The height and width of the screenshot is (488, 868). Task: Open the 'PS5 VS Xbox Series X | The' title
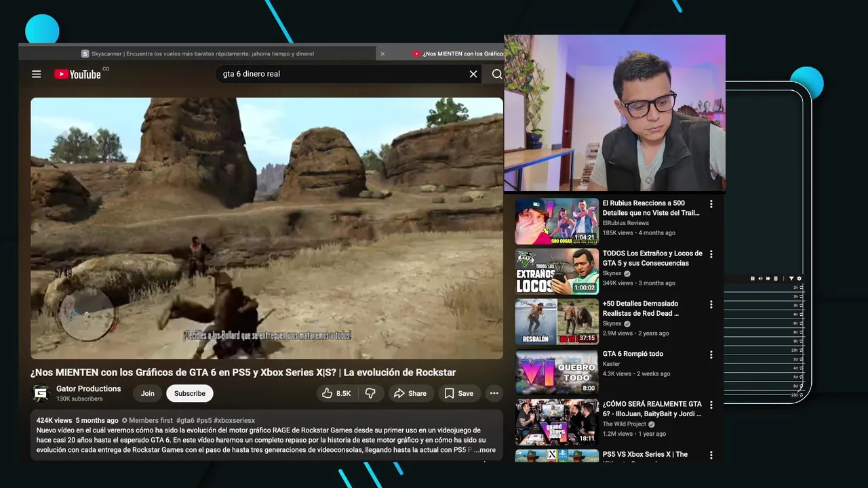click(645, 454)
